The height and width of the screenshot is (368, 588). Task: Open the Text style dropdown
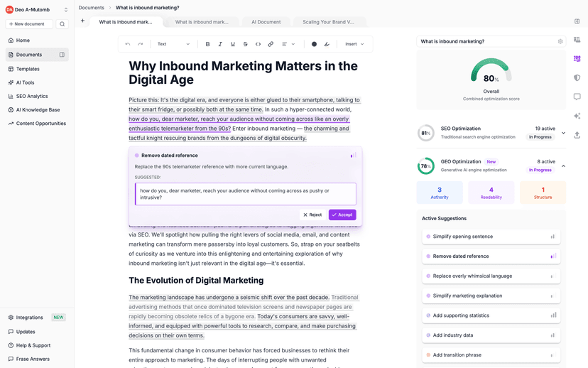pyautogui.click(x=173, y=44)
